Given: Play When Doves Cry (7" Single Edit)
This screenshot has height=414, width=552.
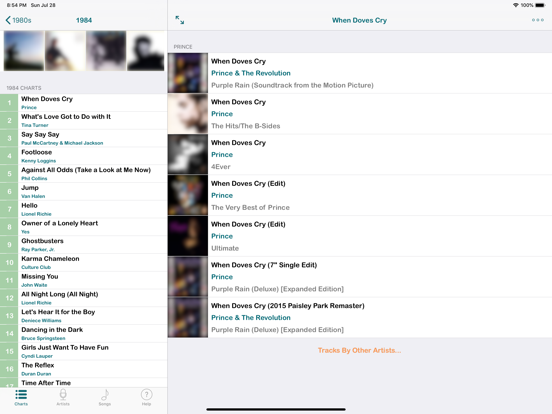Looking at the screenshot, I should coord(360,277).
